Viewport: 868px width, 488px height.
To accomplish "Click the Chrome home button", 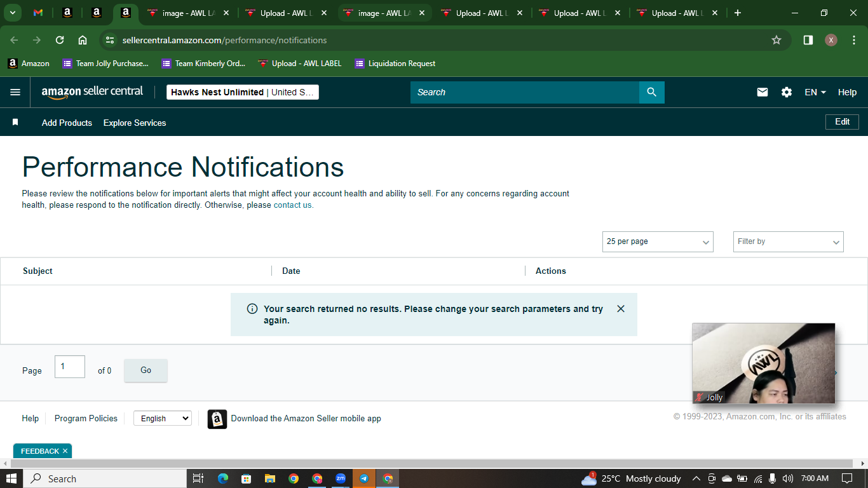I will pyautogui.click(x=83, y=40).
